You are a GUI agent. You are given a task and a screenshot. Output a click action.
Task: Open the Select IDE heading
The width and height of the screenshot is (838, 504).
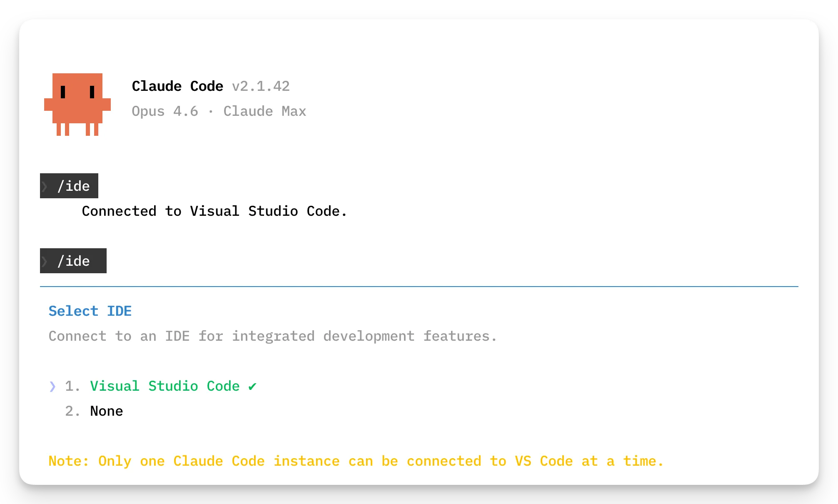90,311
